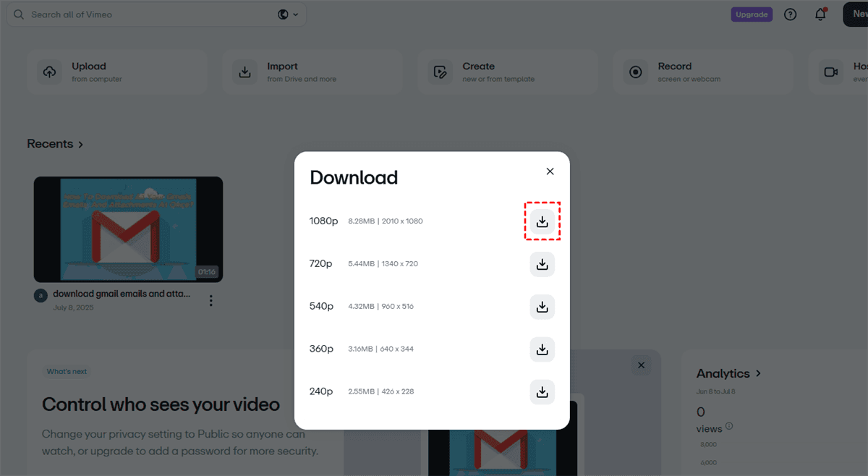Click the 360p resolution label
Viewport: 868px width, 476px height.
pyautogui.click(x=321, y=349)
